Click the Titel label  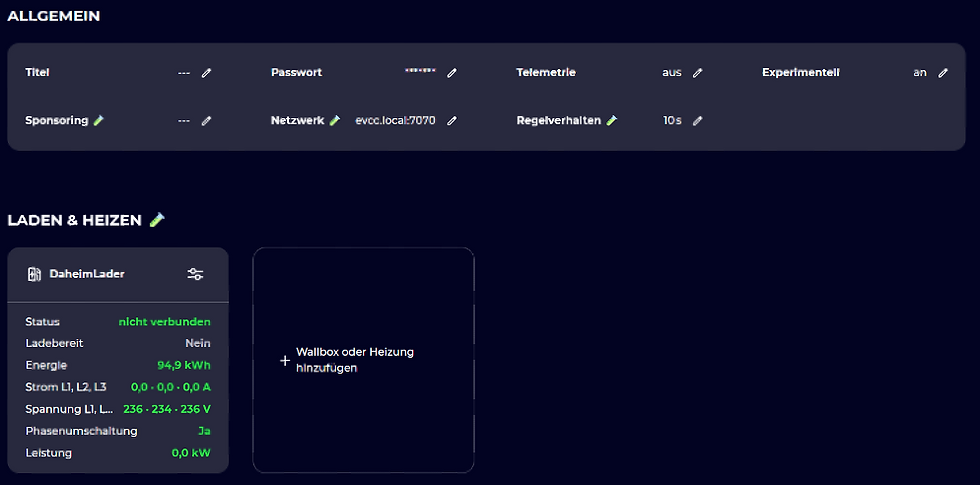point(38,72)
